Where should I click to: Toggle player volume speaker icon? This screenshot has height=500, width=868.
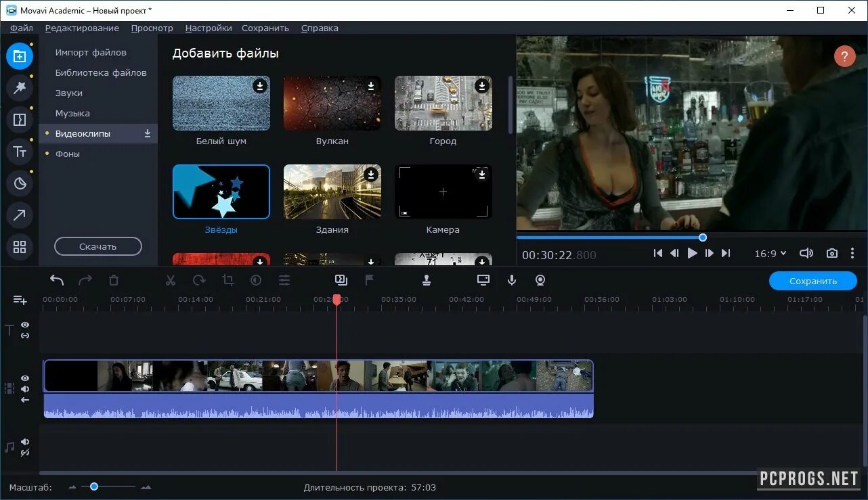(x=806, y=253)
